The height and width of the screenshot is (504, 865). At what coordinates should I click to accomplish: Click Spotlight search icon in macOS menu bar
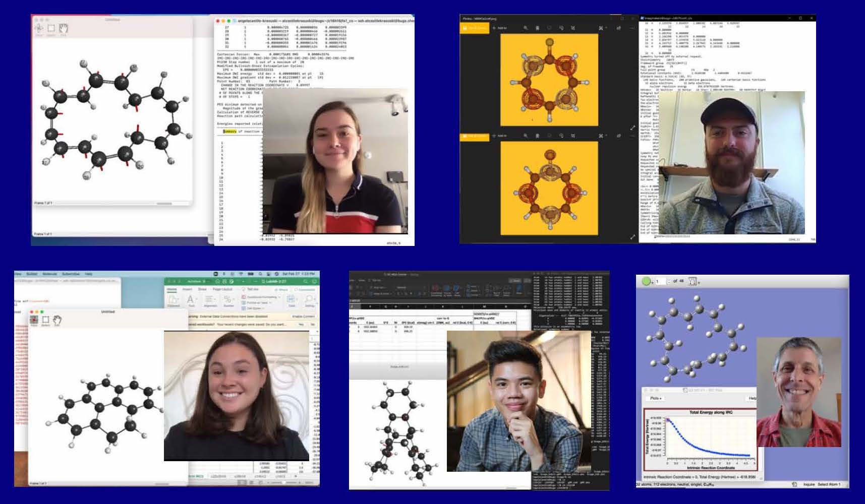pos(260,274)
